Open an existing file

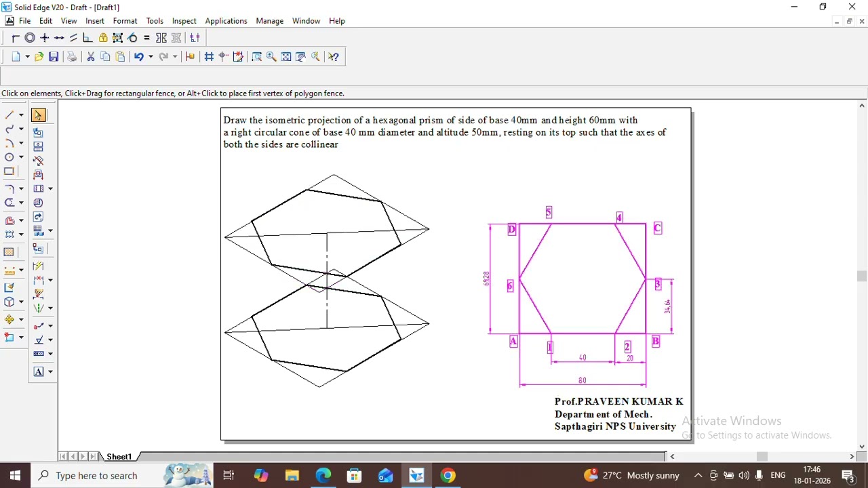pos(39,57)
